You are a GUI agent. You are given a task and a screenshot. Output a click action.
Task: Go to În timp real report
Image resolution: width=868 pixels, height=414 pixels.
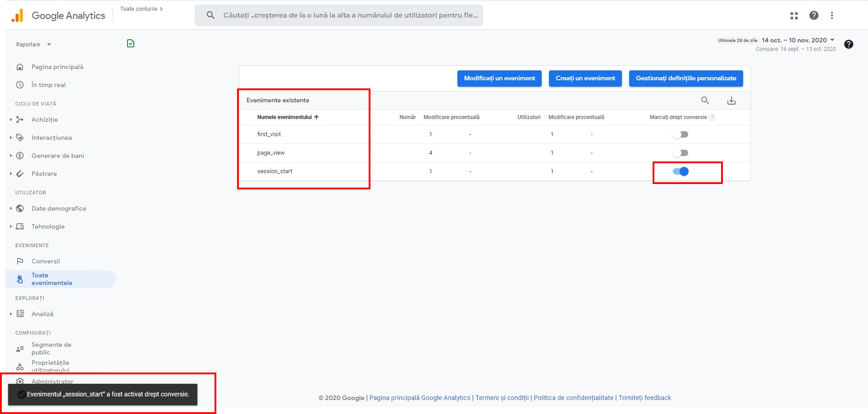48,85
